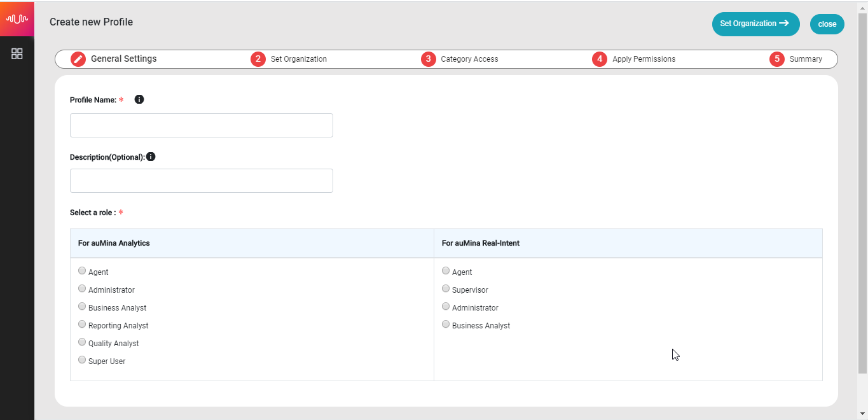This screenshot has width=868, height=420.
Task: Focus the Description input field
Action: [x=202, y=181]
